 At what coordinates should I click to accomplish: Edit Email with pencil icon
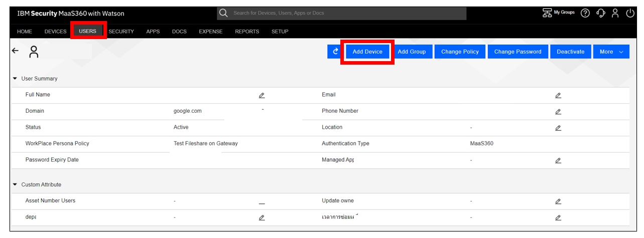558,95
